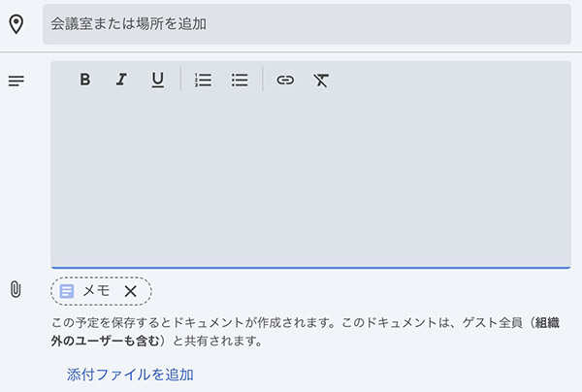The image size is (582, 392).
Task: Click the 会議室または場所を追加 location field
Action: (307, 24)
